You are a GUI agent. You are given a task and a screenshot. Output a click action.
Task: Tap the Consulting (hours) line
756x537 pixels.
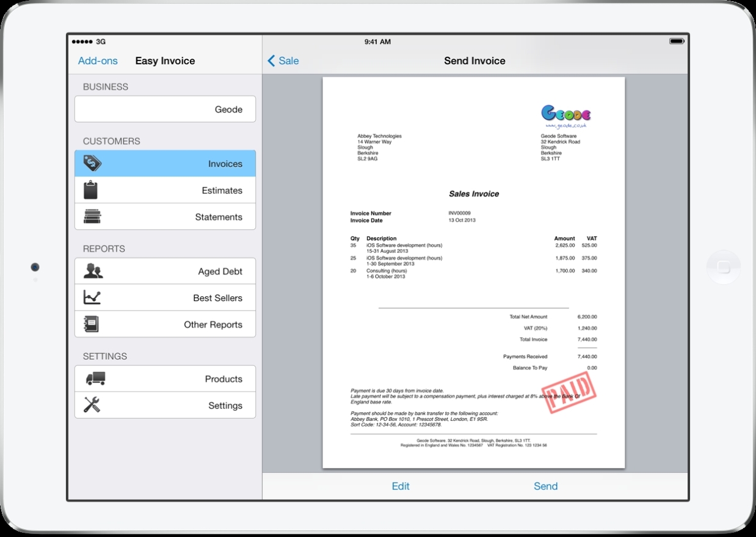click(x=387, y=271)
